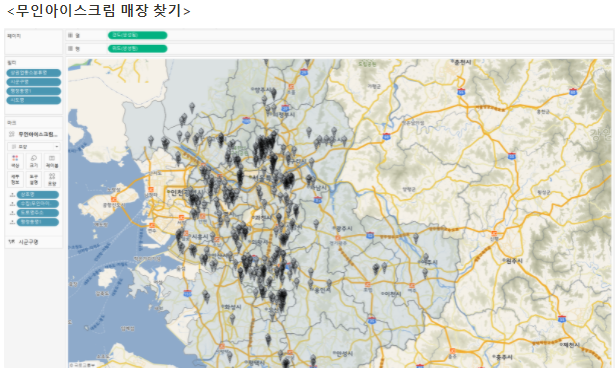Click the 무인아이스크림… marks layer header

tap(34, 134)
